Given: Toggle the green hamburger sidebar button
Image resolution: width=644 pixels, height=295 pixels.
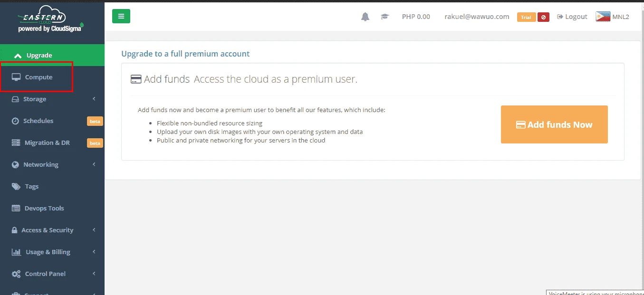Looking at the screenshot, I should (121, 16).
